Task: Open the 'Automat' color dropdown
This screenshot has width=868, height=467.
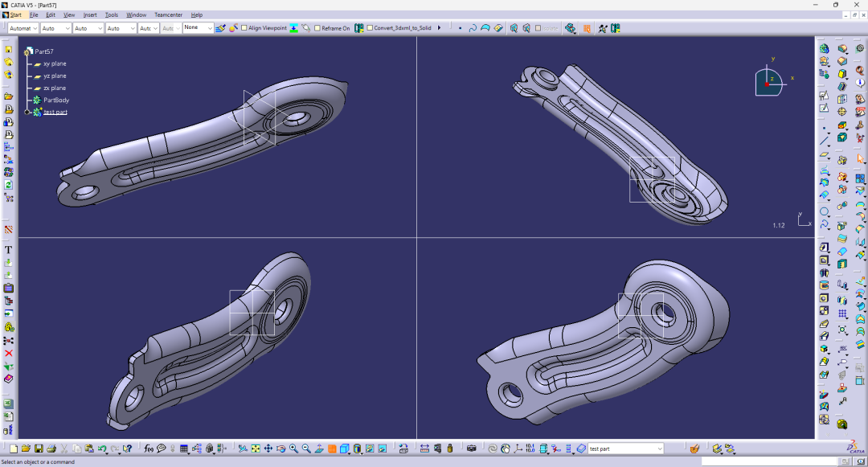Action: [x=35, y=28]
